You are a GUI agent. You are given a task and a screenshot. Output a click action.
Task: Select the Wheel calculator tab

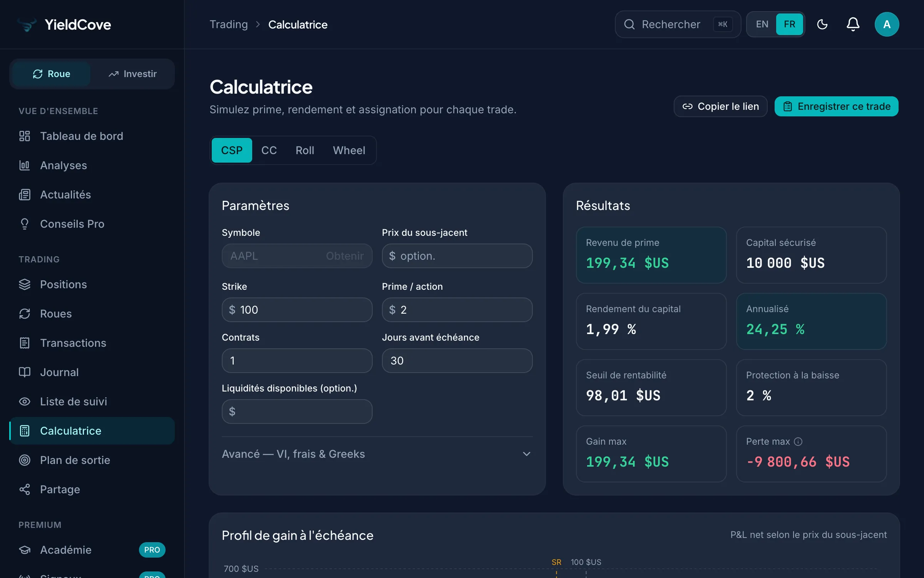pyautogui.click(x=349, y=150)
